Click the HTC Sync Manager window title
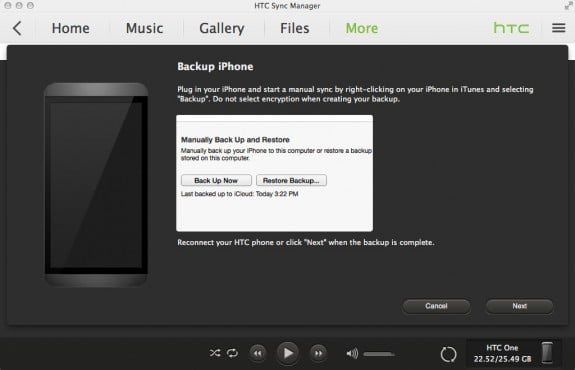The image size is (575, 370). (287, 6)
